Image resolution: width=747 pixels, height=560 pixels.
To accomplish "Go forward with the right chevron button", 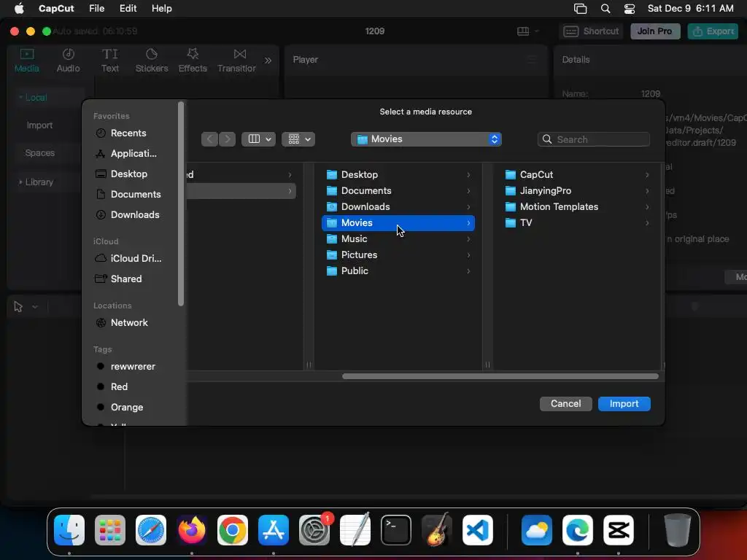I will tap(228, 139).
